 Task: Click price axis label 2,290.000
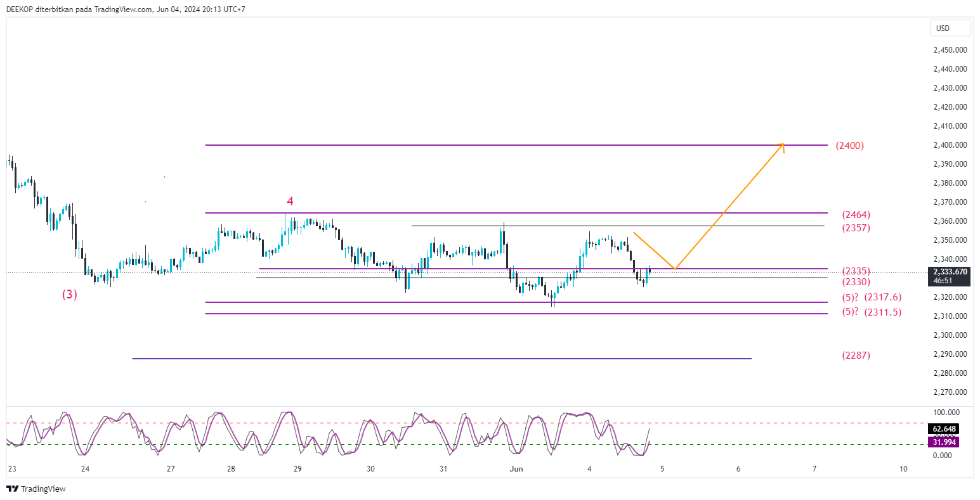pyautogui.click(x=950, y=354)
